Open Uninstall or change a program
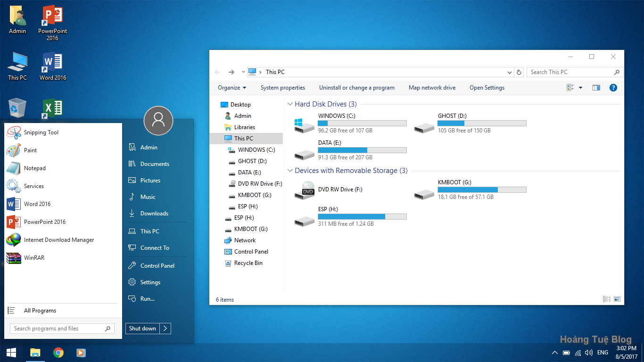 [x=357, y=87]
